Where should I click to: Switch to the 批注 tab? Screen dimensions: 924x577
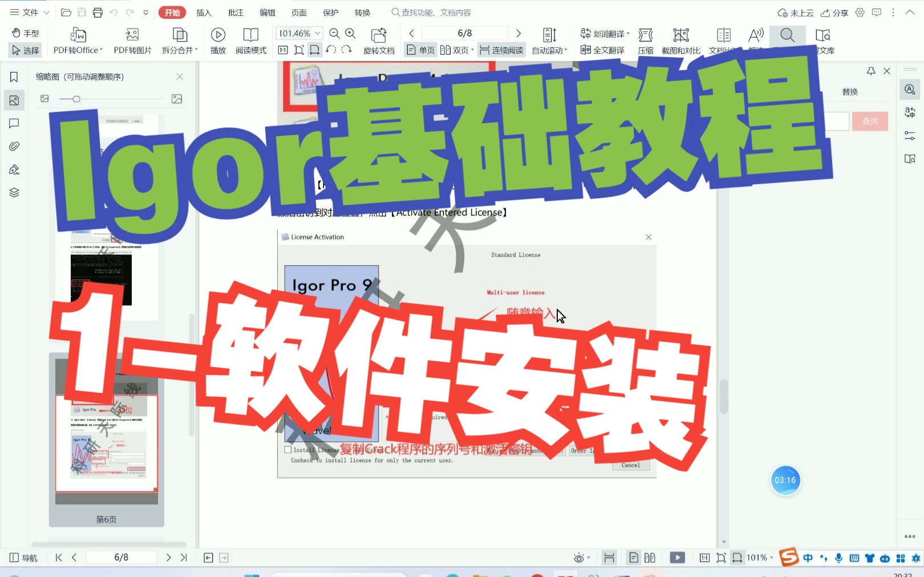click(x=236, y=13)
